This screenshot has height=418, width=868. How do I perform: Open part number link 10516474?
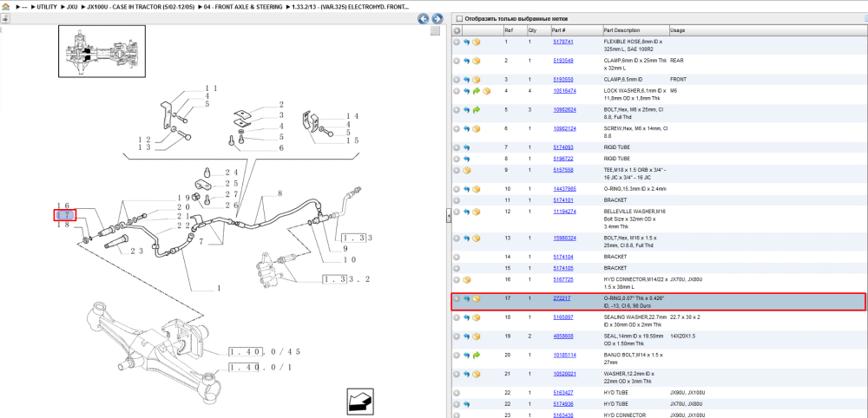pyautogui.click(x=565, y=91)
